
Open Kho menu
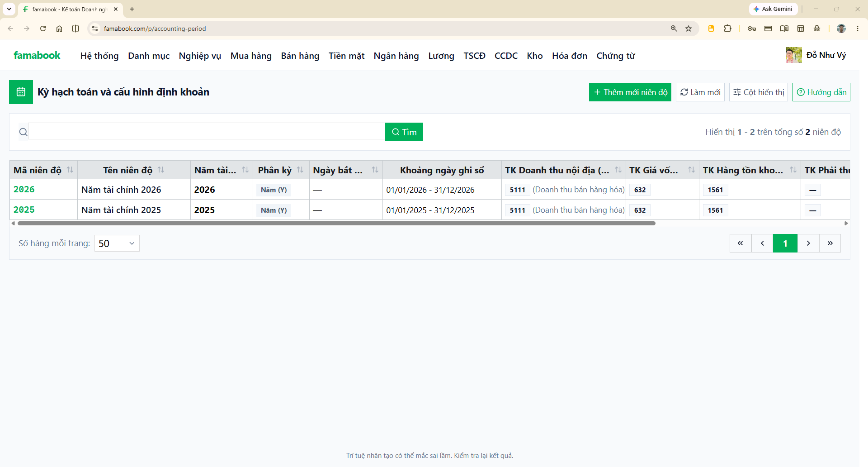(x=535, y=56)
